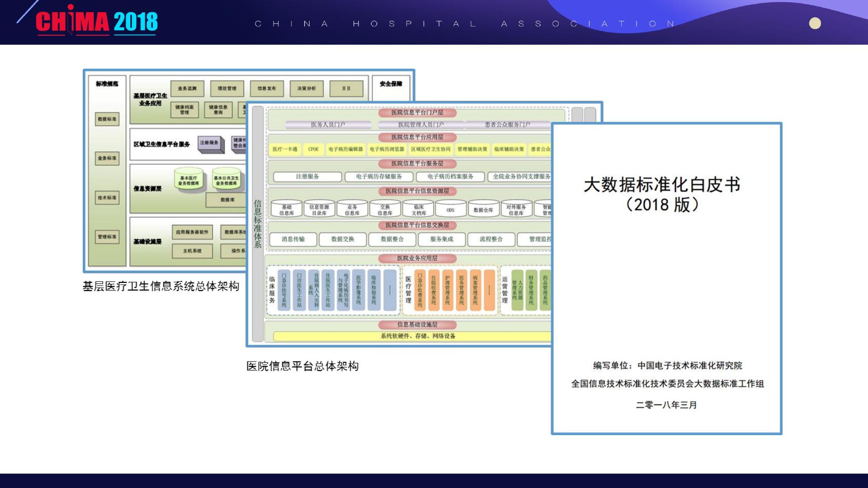Click the 业务监测 box in the left diagram

(x=187, y=89)
